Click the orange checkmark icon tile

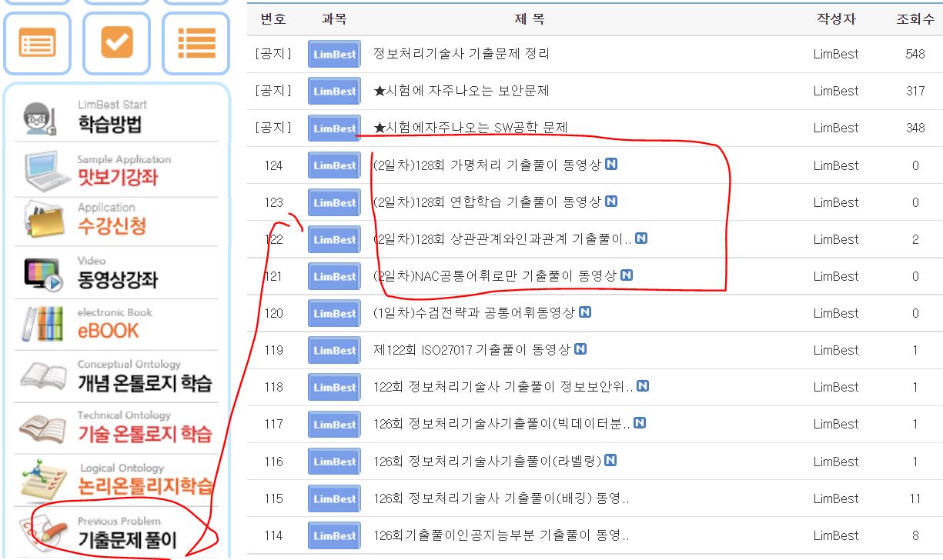pos(117,43)
